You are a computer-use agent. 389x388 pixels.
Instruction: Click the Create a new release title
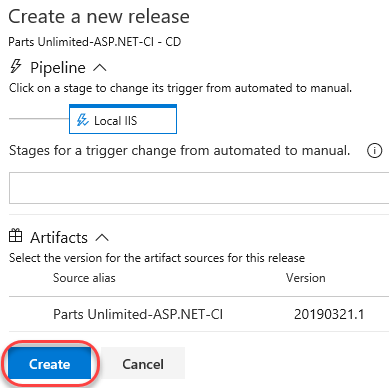tap(99, 17)
